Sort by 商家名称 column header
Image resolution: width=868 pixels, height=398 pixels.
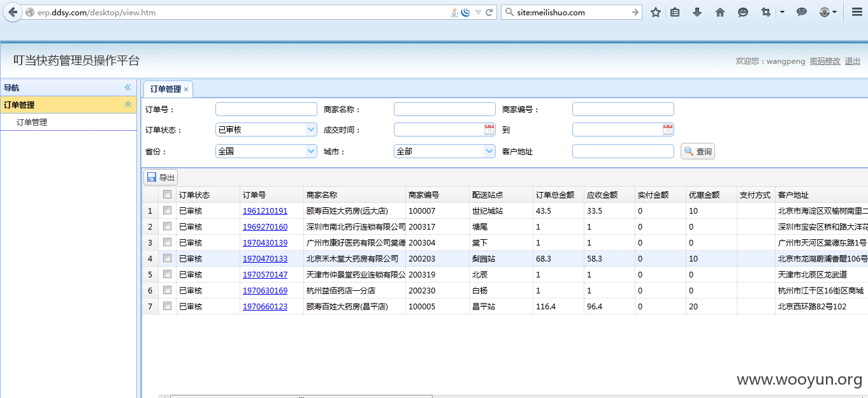click(354, 195)
